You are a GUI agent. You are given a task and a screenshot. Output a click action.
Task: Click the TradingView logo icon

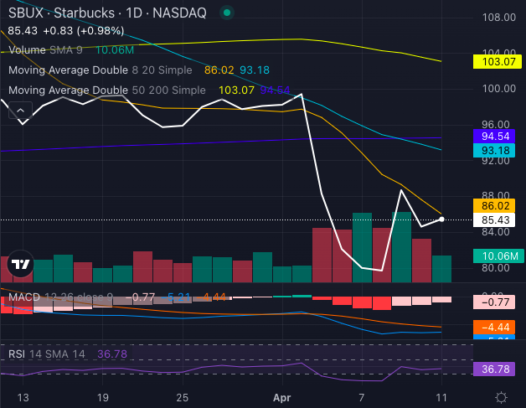20,264
